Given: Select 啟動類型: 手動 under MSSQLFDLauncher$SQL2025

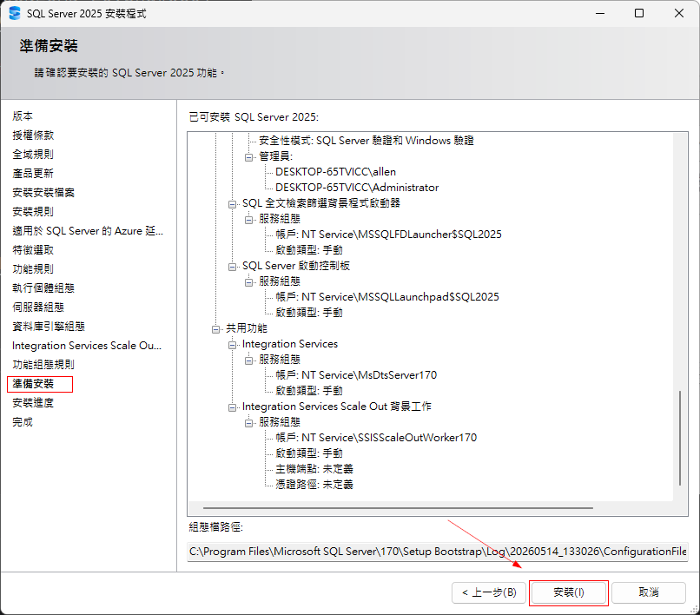Looking at the screenshot, I should (x=309, y=250).
